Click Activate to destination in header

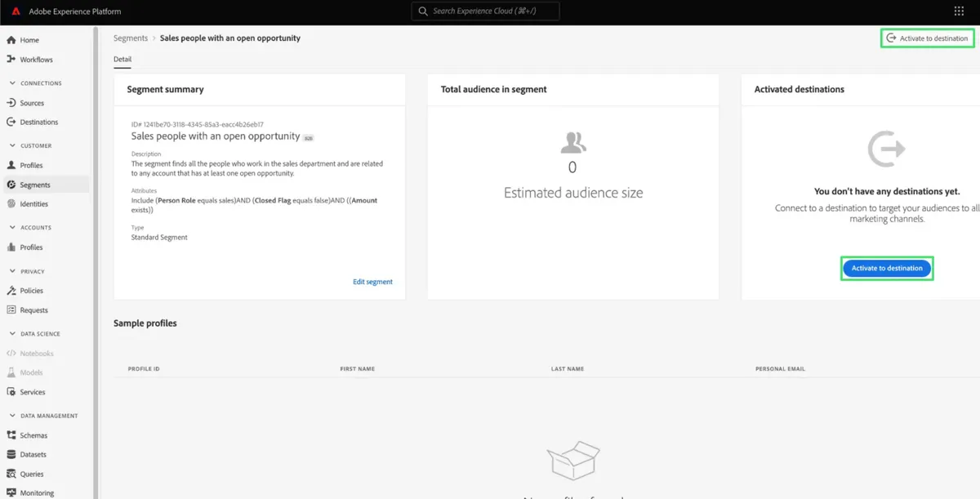(927, 38)
